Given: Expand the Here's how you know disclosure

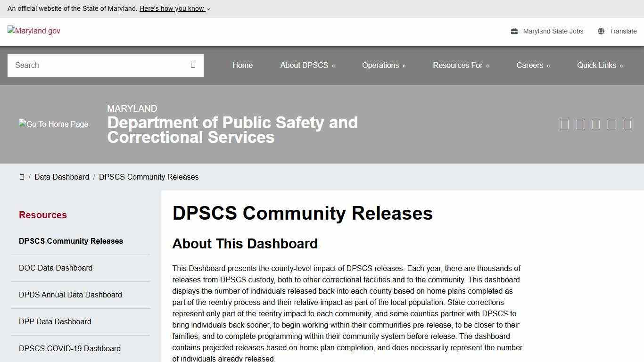Looking at the screenshot, I should coord(174,8).
